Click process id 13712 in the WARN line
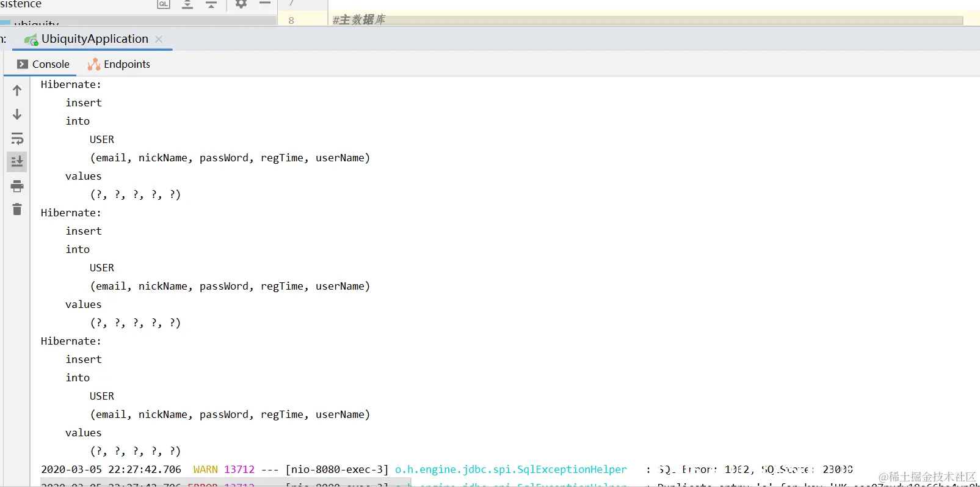980x487 pixels. click(239, 469)
